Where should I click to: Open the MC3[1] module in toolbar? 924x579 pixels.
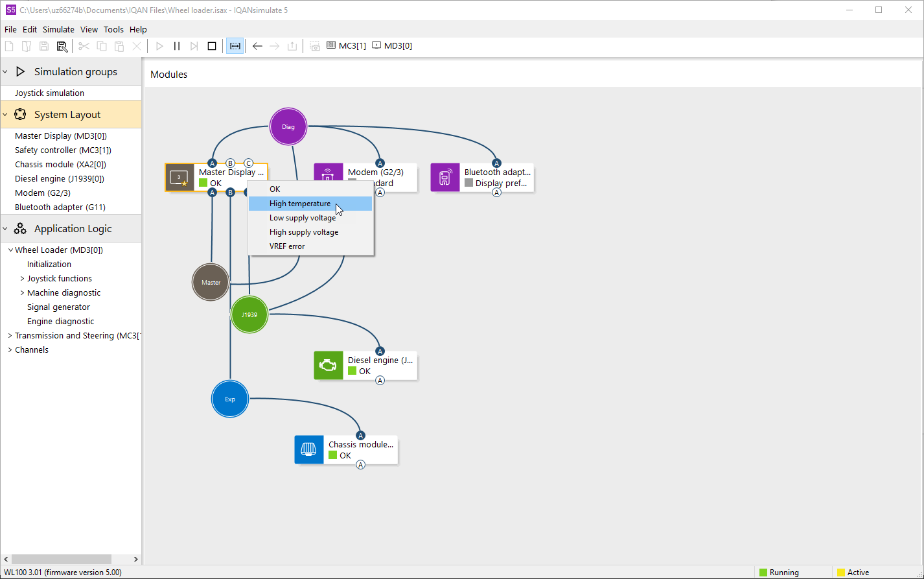347,46
